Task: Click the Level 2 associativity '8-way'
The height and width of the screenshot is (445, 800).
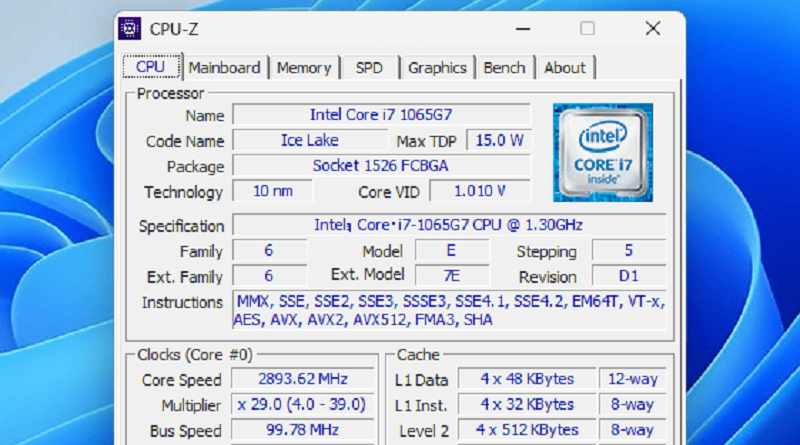Action: (x=633, y=430)
